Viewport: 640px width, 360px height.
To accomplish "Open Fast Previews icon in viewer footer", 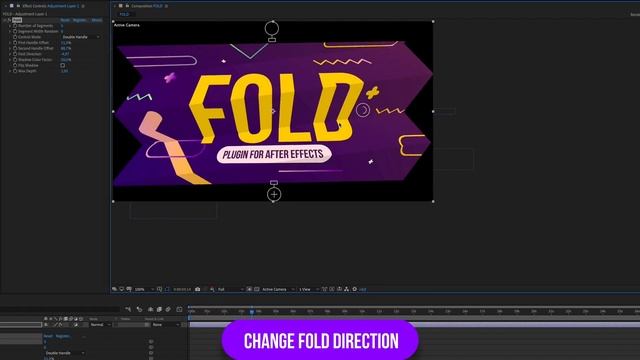I will 332,289.
